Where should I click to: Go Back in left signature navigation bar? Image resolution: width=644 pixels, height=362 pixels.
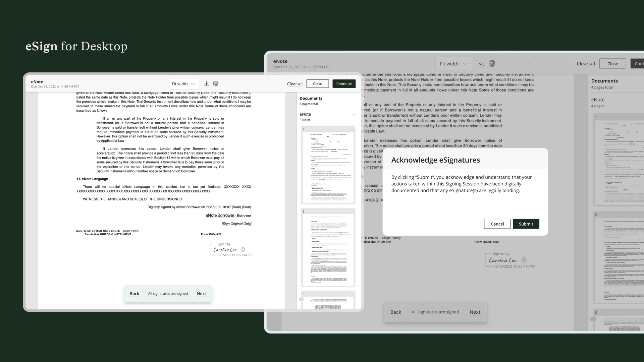tap(135, 294)
